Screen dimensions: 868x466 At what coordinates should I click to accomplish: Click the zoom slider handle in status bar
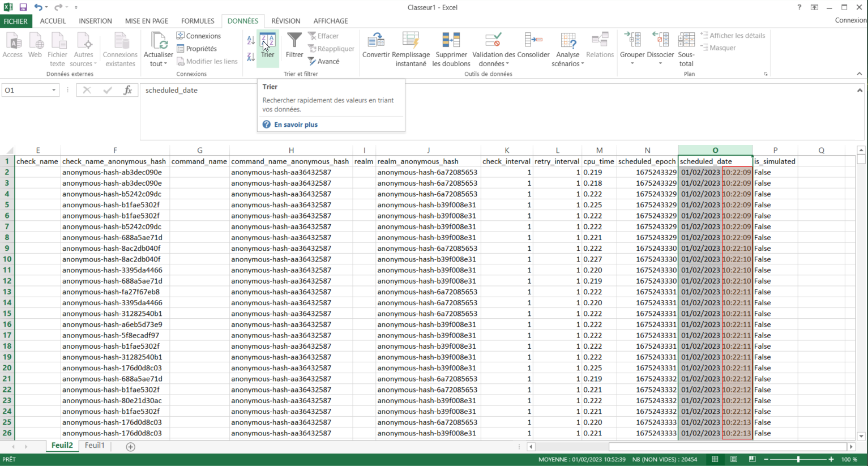click(x=798, y=459)
